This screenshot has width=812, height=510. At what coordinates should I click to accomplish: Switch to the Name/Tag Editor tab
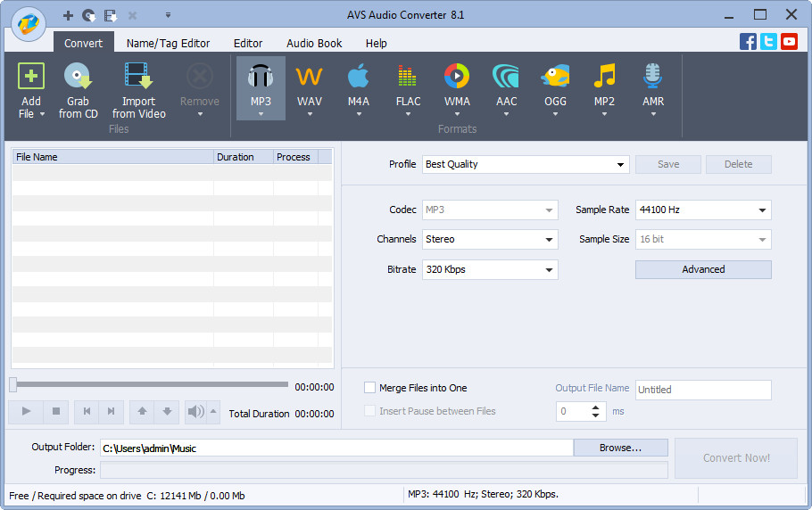(168, 43)
